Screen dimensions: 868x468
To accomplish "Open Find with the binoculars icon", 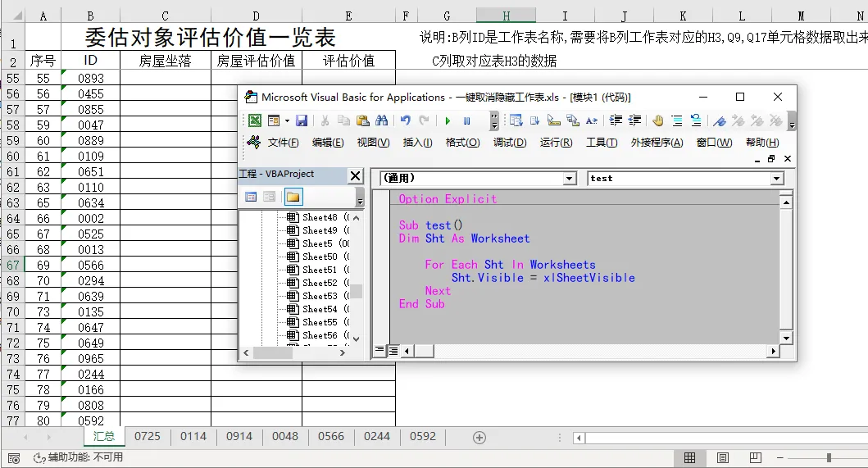I will (381, 120).
